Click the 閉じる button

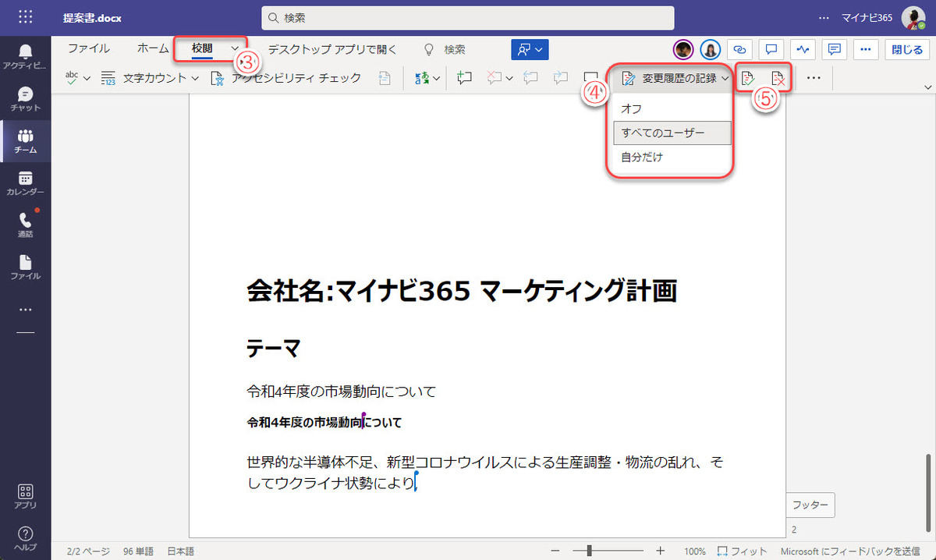tap(907, 49)
